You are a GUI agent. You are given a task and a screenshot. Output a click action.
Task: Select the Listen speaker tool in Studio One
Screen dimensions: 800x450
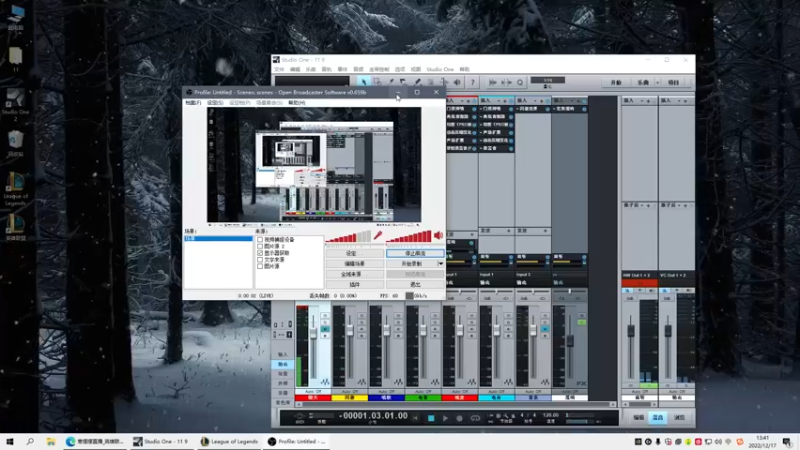click(x=457, y=82)
